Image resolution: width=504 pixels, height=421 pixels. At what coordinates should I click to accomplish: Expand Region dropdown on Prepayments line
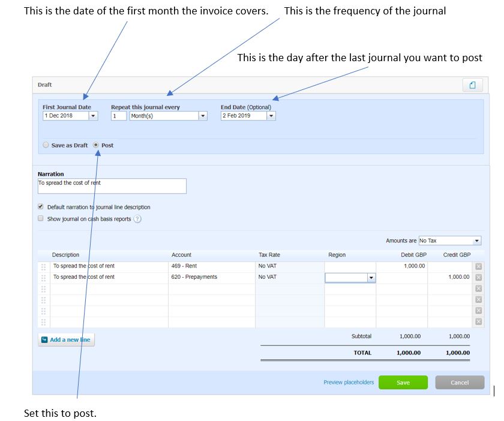pos(371,278)
